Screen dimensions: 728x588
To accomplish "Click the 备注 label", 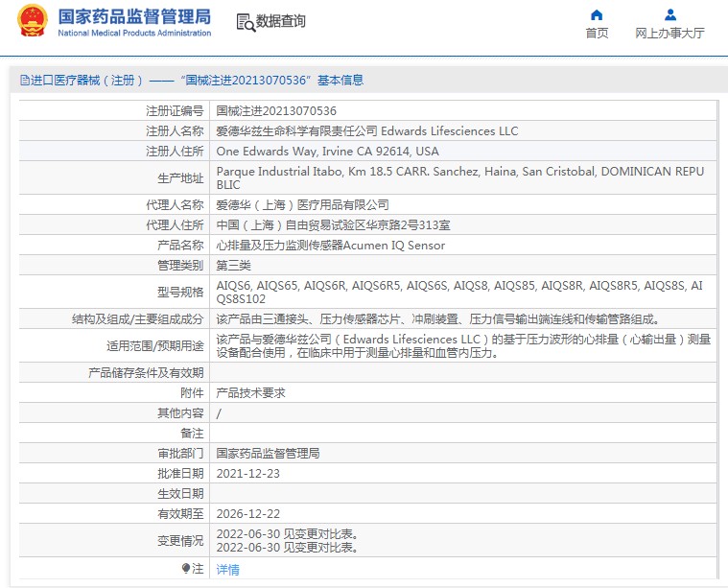I will [x=192, y=434].
